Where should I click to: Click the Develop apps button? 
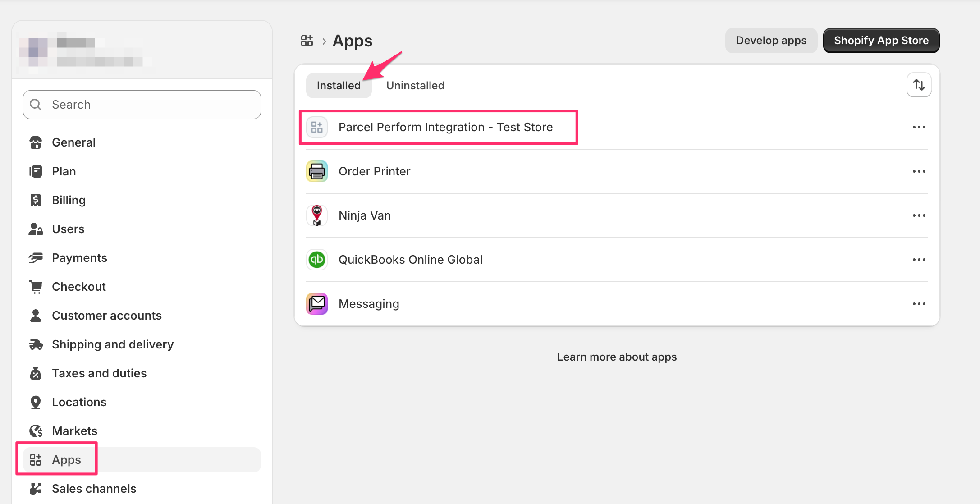pos(771,41)
